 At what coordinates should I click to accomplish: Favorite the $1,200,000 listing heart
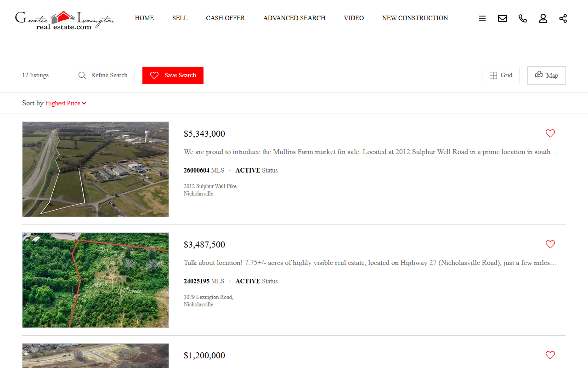click(550, 355)
